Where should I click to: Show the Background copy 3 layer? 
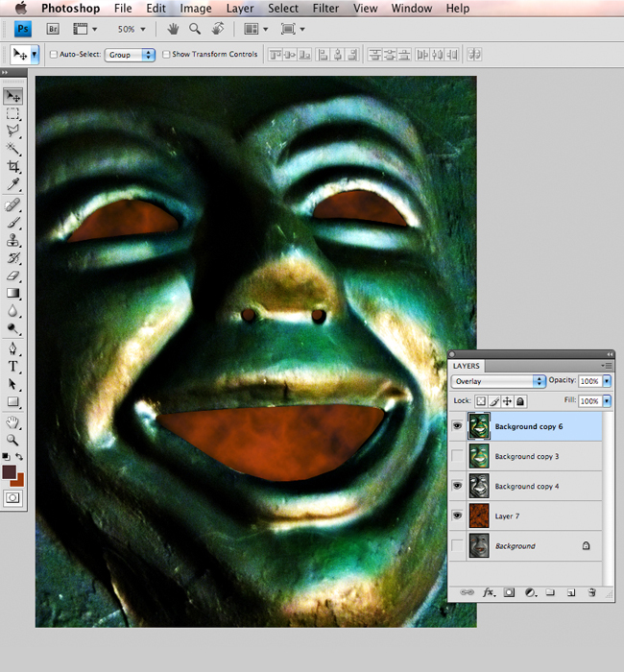pos(457,456)
